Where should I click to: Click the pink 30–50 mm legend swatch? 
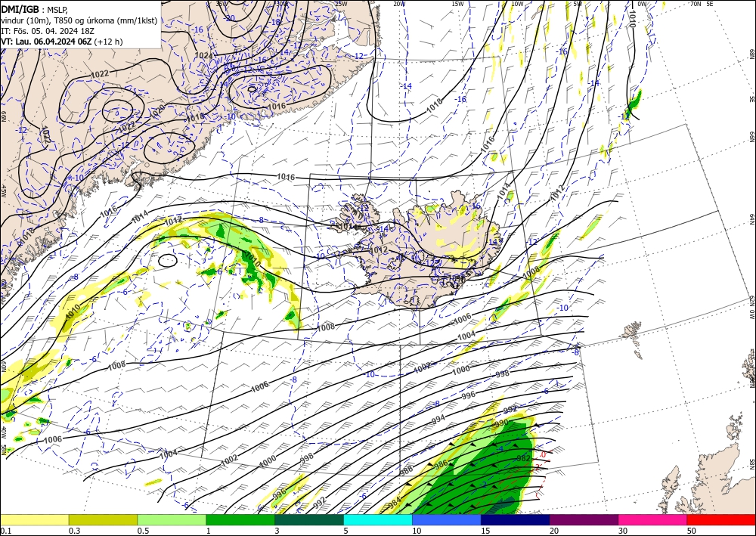pos(653,519)
